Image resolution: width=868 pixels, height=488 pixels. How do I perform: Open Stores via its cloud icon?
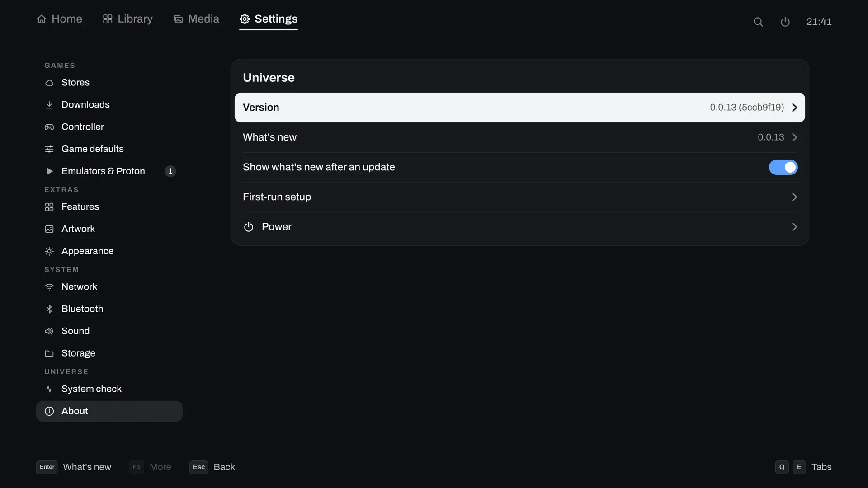(49, 83)
